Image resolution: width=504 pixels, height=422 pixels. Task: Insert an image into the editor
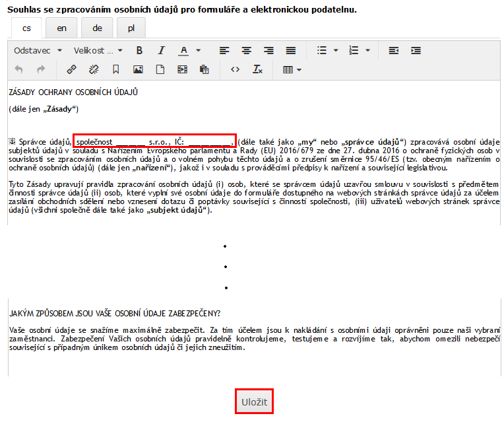pos(138,69)
